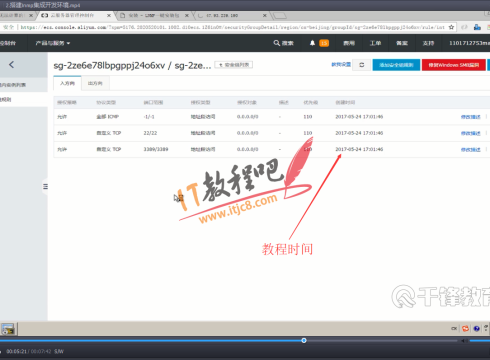Click the edit link in the 3389/3389 row
Viewport: 490px width, 360px height.
coord(471,150)
